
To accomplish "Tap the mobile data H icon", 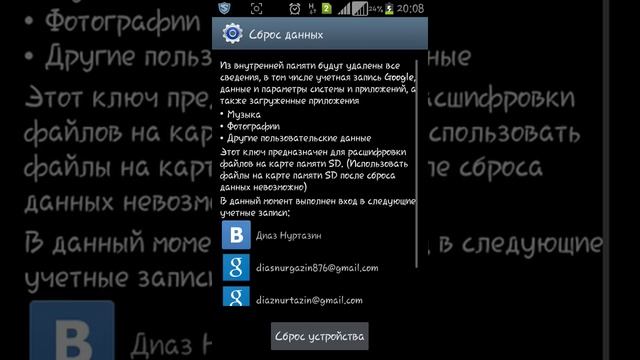I will 312,9.
